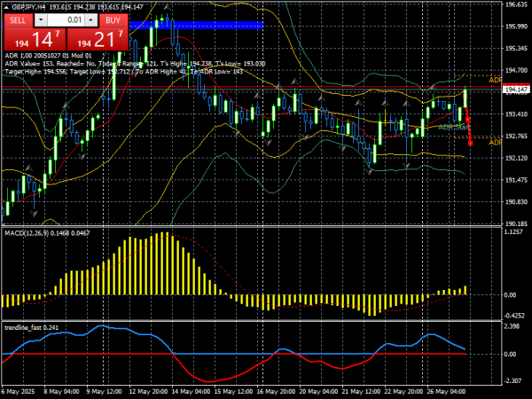Click the 20 May 04:00 time label
This screenshot has width=532, height=399.
(x=319, y=391)
